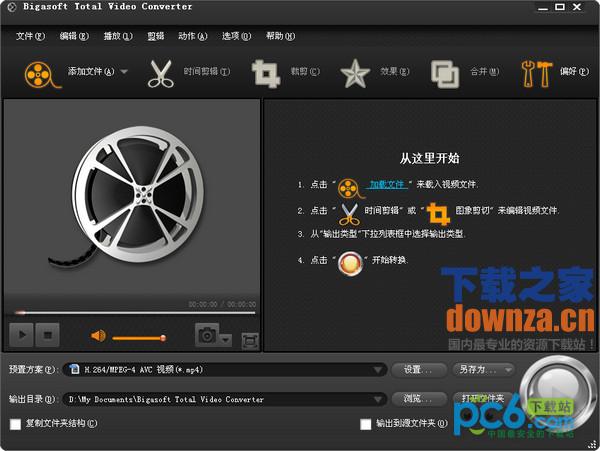Enable 输出到源文件夹 checkbox

click(365, 424)
